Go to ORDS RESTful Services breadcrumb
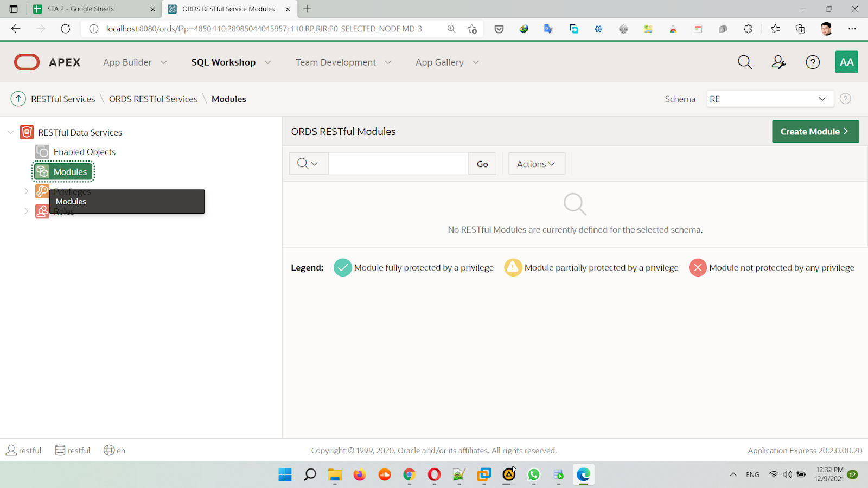Image resolution: width=868 pixels, height=488 pixels. tap(153, 99)
